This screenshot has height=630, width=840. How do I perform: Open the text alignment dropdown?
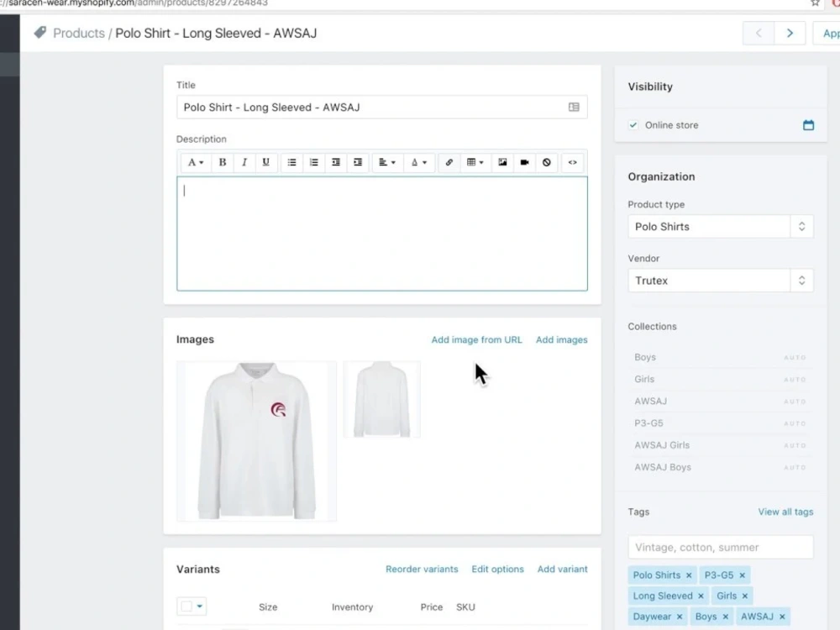tap(387, 162)
